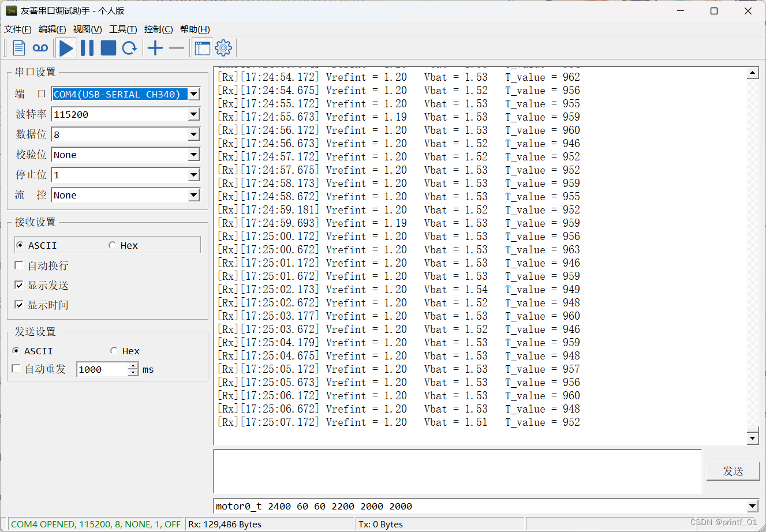Click the log line at 17:25:04.179
The height and width of the screenshot is (532, 766).
point(399,343)
